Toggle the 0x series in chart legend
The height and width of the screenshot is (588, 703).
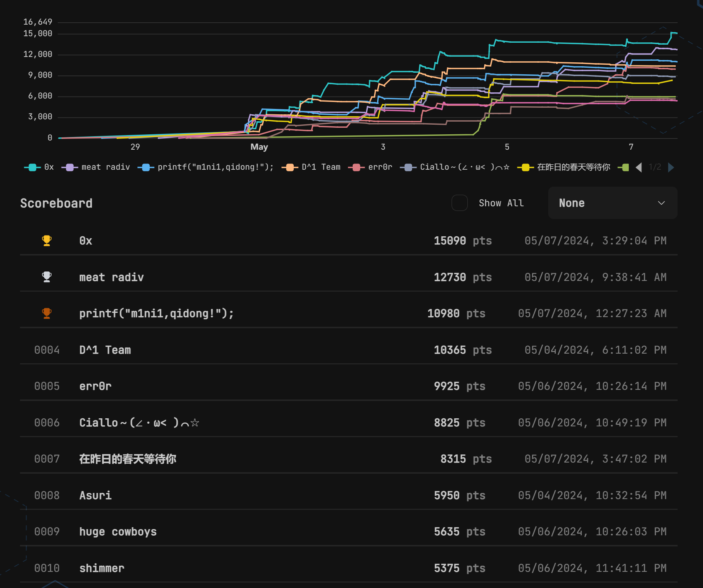pos(39,167)
